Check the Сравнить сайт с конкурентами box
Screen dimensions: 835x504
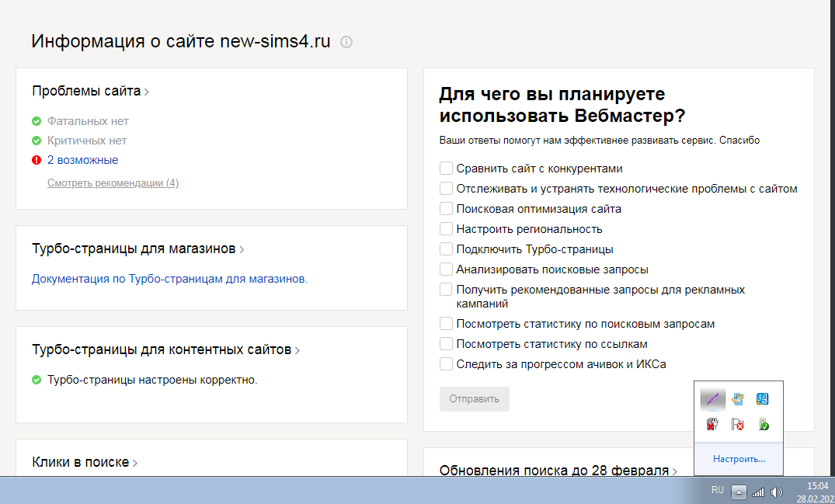click(446, 168)
